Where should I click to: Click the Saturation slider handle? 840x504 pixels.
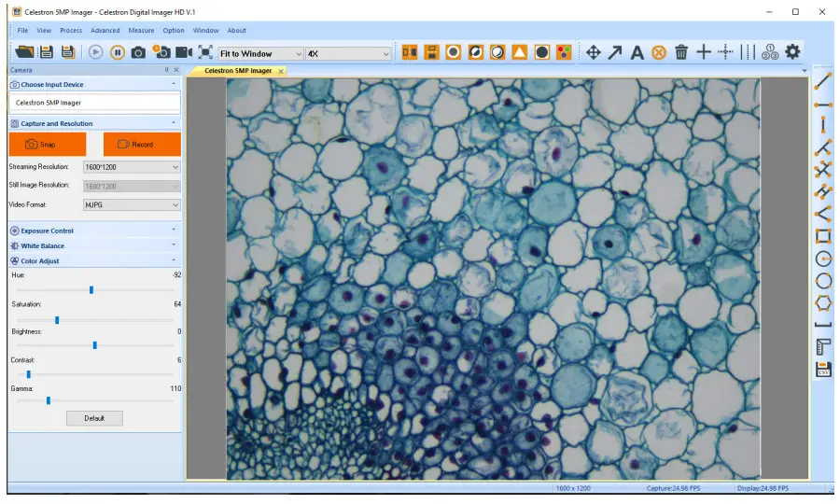(57, 320)
